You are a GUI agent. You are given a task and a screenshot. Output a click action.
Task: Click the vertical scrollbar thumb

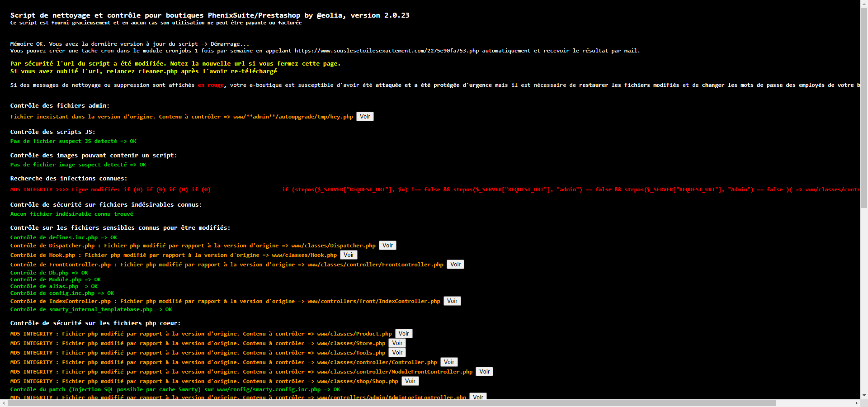(864, 107)
